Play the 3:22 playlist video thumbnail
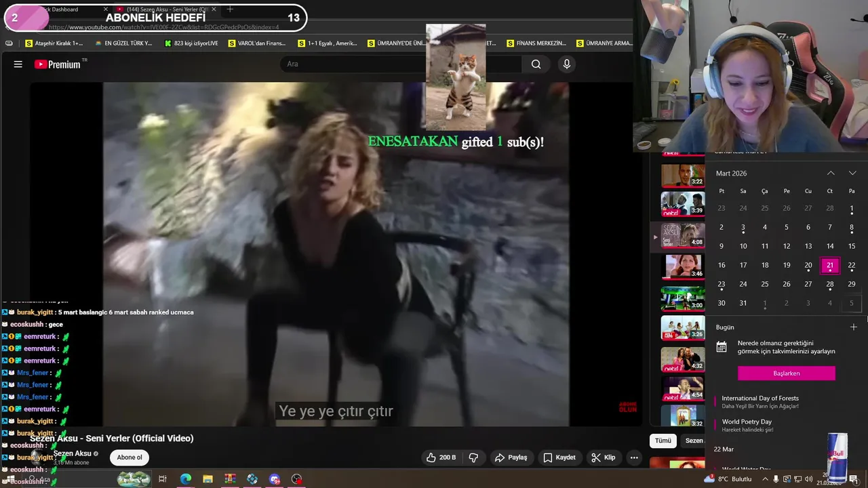Image resolution: width=868 pixels, height=488 pixels. (x=683, y=175)
